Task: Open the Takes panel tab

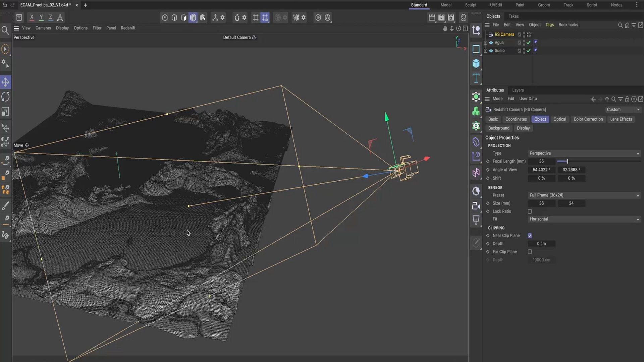Action: pyautogui.click(x=513, y=16)
